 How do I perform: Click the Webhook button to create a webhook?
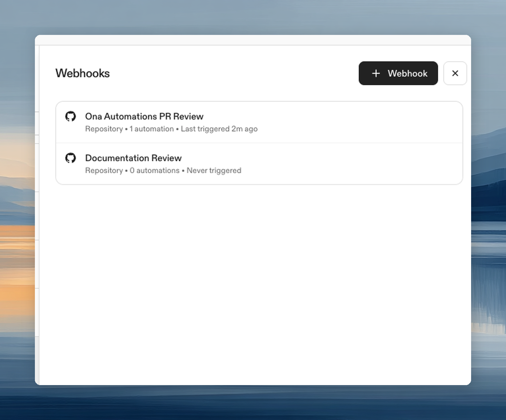coord(398,73)
